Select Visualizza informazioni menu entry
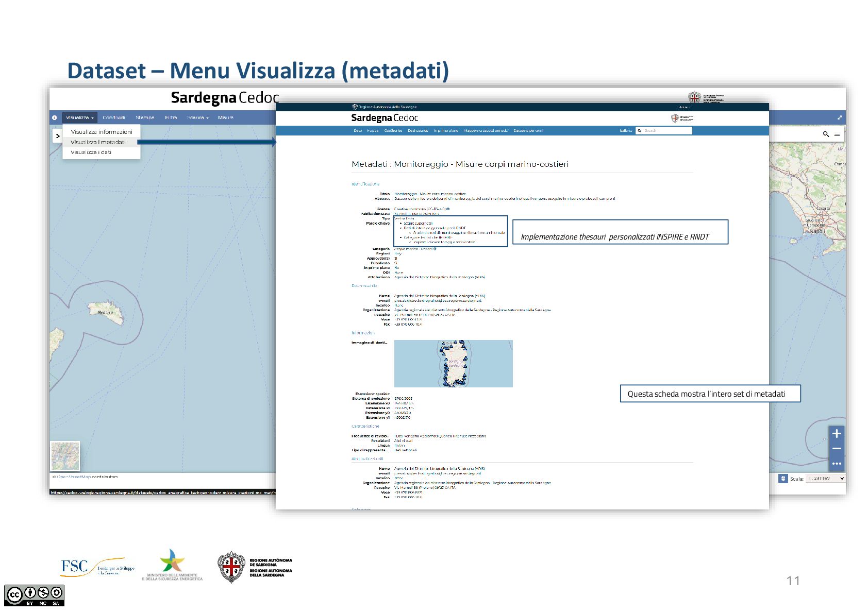This screenshot has width=868, height=613. point(102,132)
